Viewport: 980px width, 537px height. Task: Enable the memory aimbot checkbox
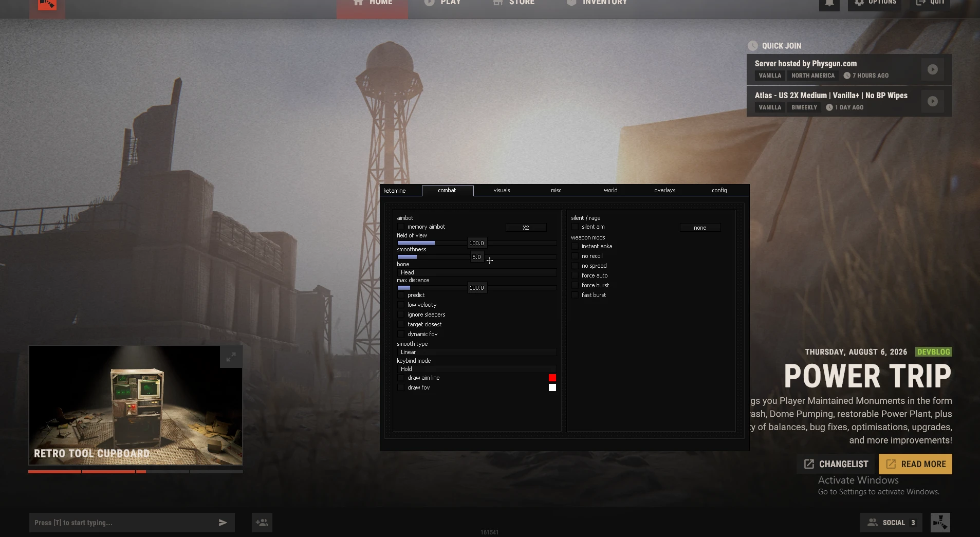tap(401, 227)
